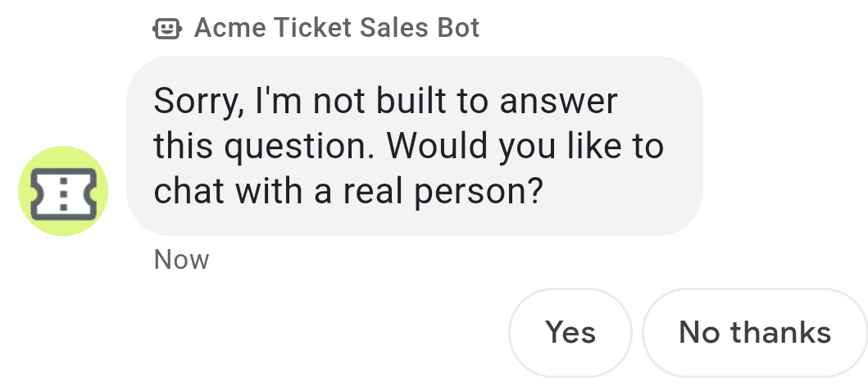
Task: Click the "Sorry, I'm not built to answer" line
Action: [x=385, y=102]
